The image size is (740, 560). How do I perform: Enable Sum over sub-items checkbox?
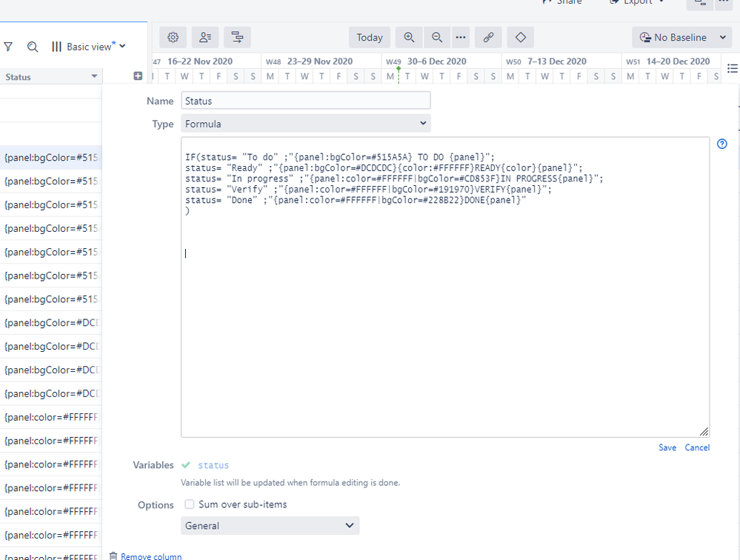(190, 504)
